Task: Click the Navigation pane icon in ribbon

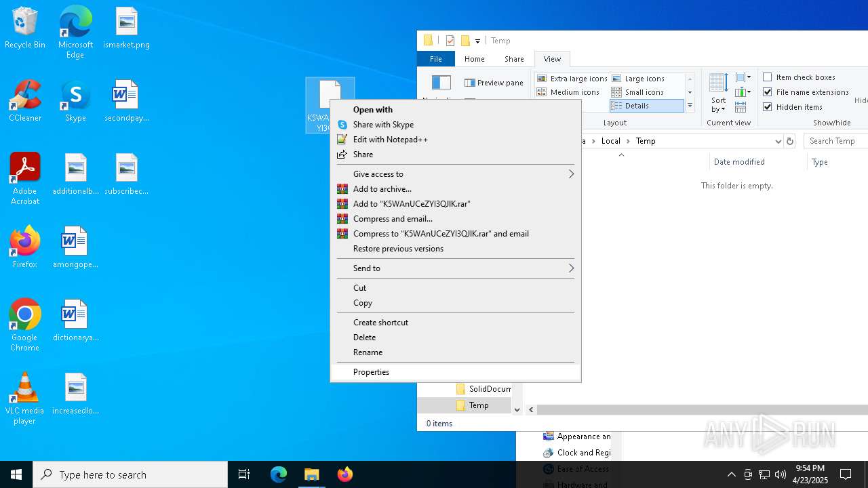Action: pos(441,83)
